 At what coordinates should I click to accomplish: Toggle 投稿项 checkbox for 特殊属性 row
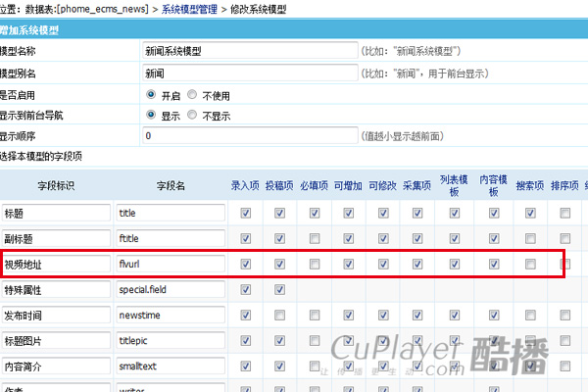click(279, 289)
